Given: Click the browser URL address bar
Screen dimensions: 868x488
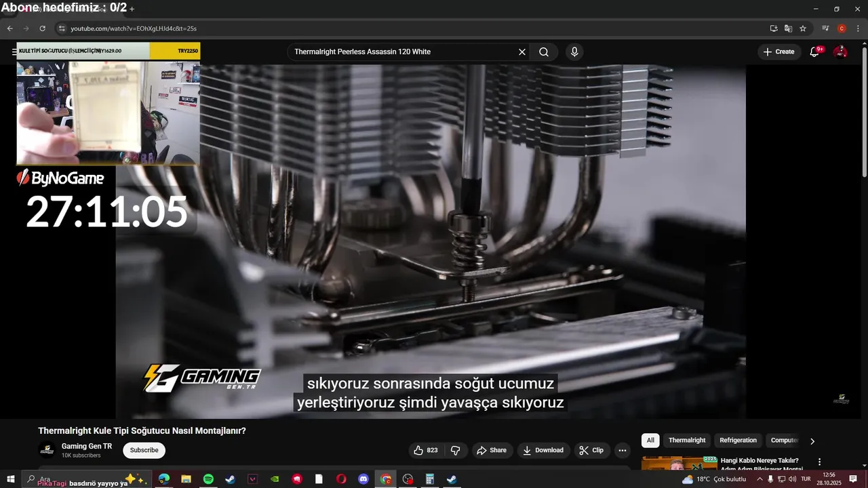Looking at the screenshot, I should tap(407, 28).
